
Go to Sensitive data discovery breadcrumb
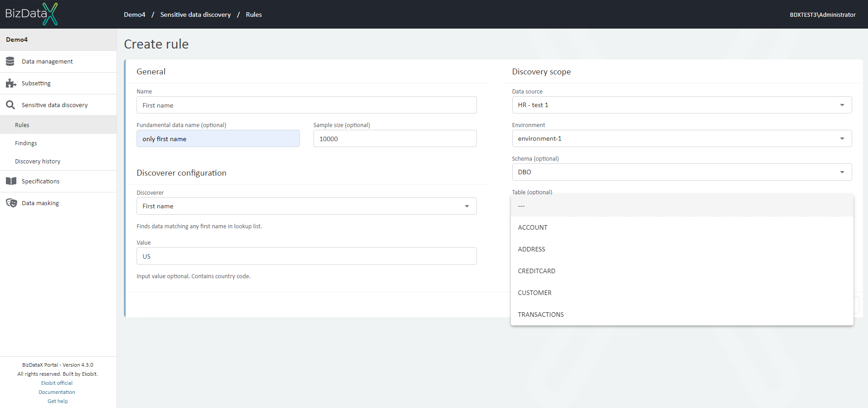point(196,15)
